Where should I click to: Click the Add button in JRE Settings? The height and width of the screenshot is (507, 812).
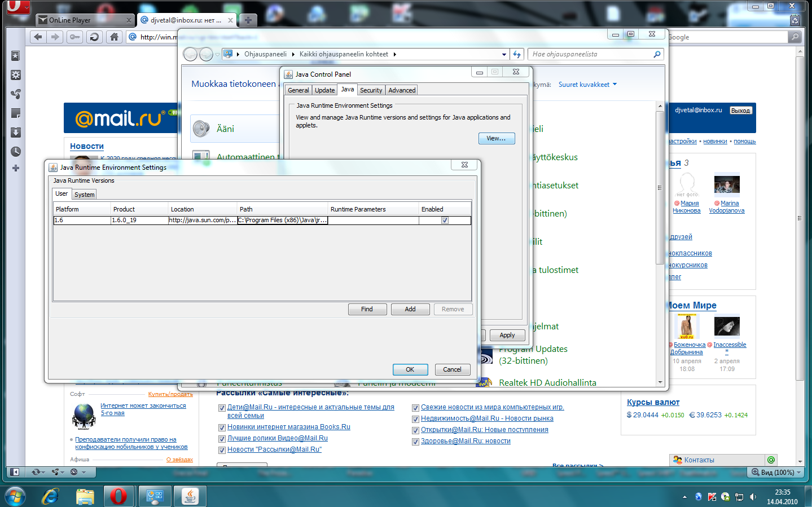(410, 309)
